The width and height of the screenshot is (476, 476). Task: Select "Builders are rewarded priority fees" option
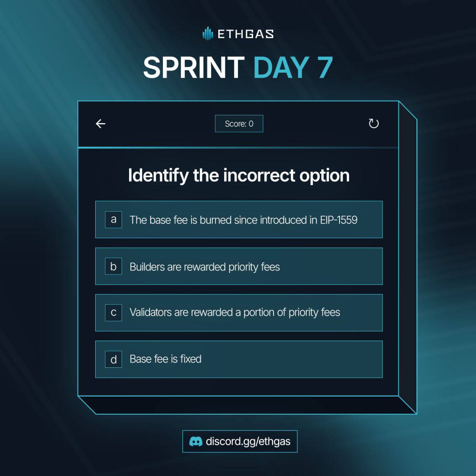pyautogui.click(x=239, y=266)
